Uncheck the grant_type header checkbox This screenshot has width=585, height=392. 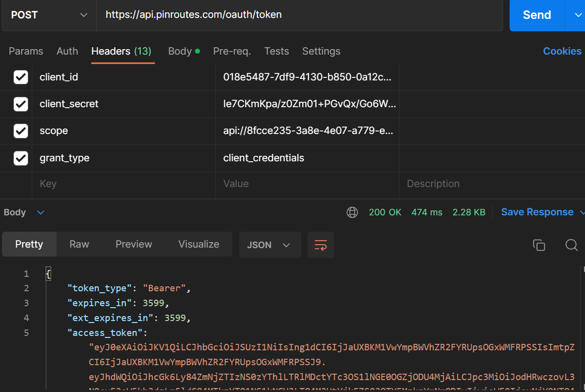(20, 157)
